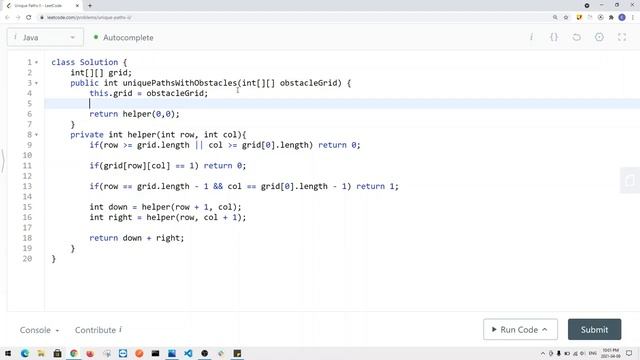Click on 'int[][] grid;' declaration text
Screen dimensions: 640x360
pos(101,73)
